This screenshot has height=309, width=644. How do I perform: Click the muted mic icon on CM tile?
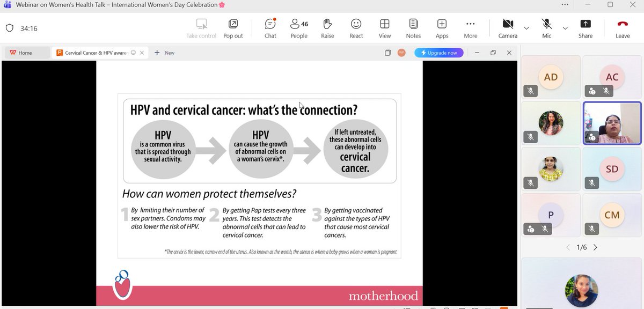coord(592,229)
